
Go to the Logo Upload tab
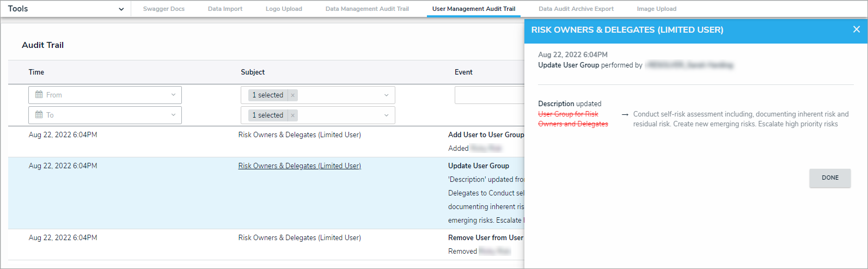click(284, 9)
